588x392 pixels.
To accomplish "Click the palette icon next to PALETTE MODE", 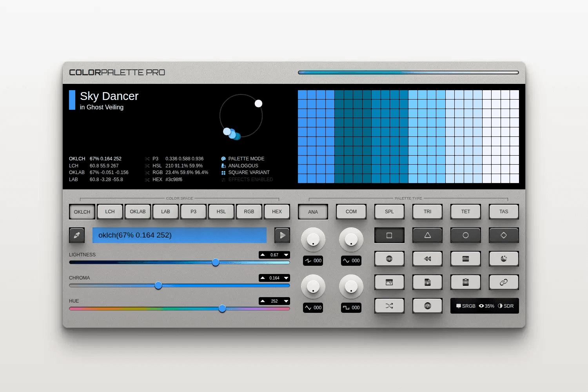I will (223, 159).
